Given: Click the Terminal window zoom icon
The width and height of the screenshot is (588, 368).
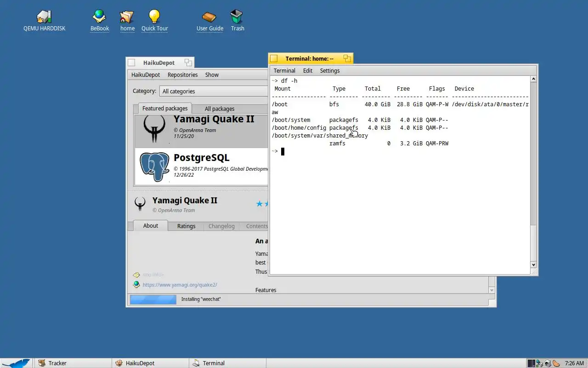Looking at the screenshot, I should 347,58.
